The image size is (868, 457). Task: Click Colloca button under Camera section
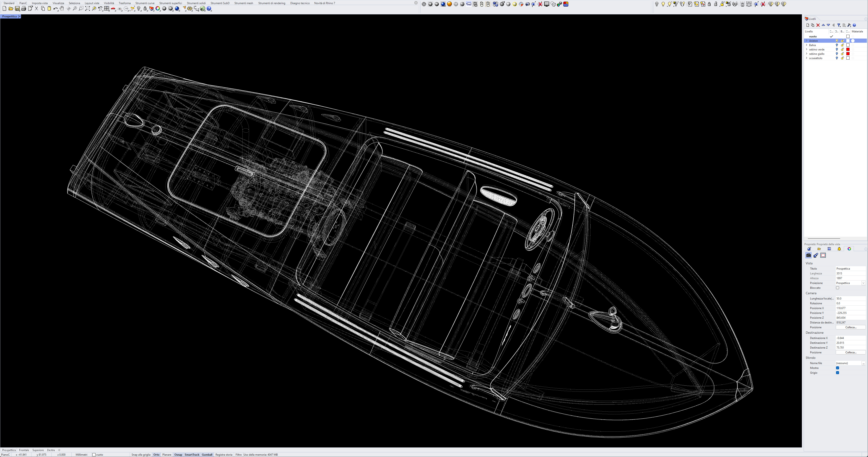click(x=850, y=327)
